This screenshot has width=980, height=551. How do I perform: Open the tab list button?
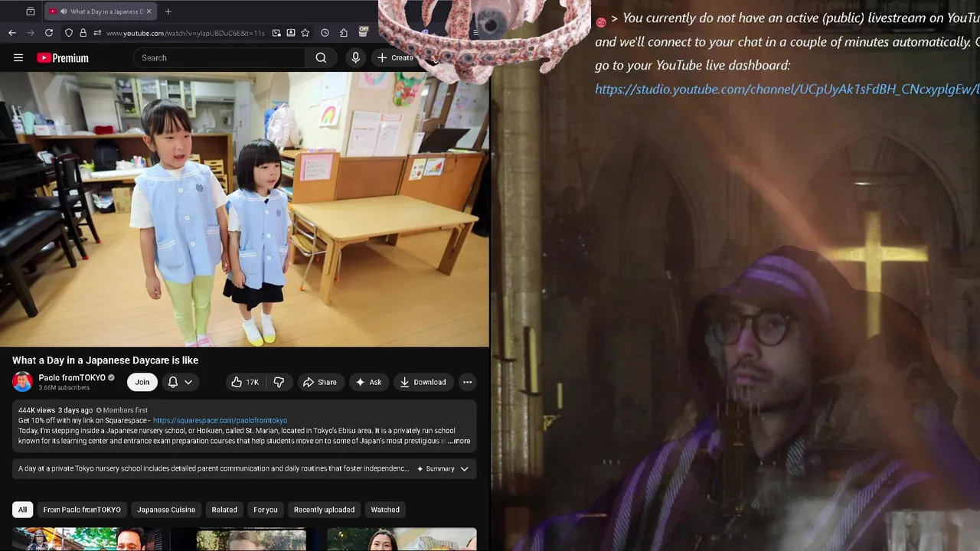coord(31,11)
